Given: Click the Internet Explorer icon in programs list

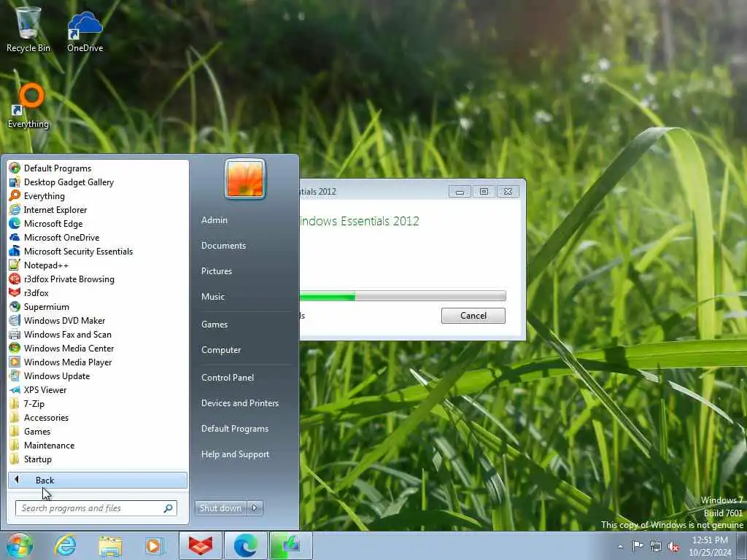Looking at the screenshot, I should click(x=15, y=209).
